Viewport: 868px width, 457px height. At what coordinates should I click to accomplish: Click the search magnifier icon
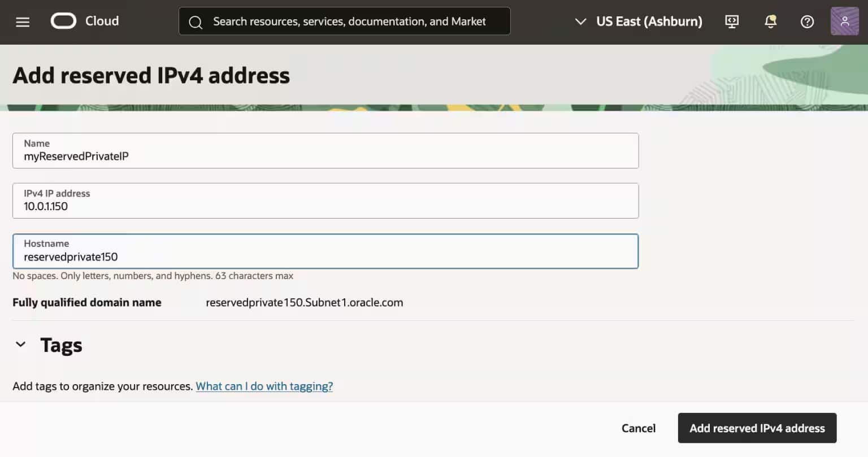click(x=196, y=22)
